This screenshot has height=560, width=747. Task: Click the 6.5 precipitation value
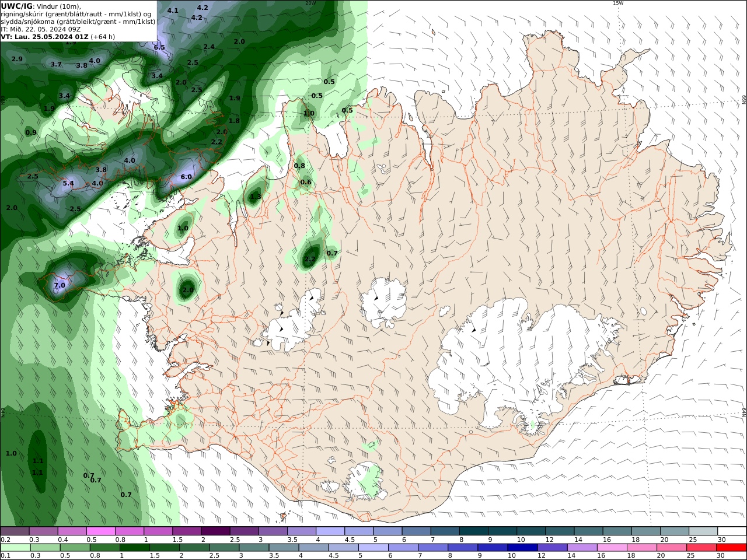coord(159,47)
